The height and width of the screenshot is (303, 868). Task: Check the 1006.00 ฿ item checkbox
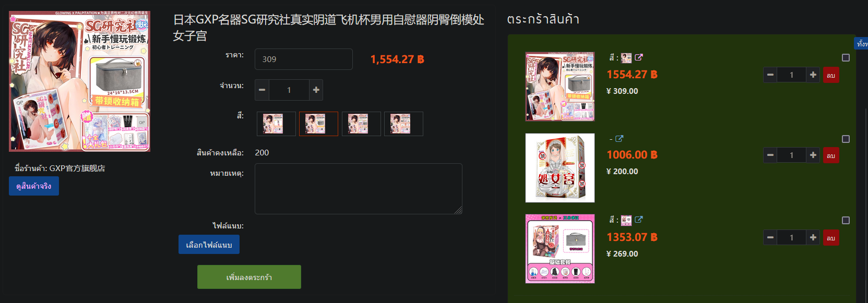coord(846,139)
